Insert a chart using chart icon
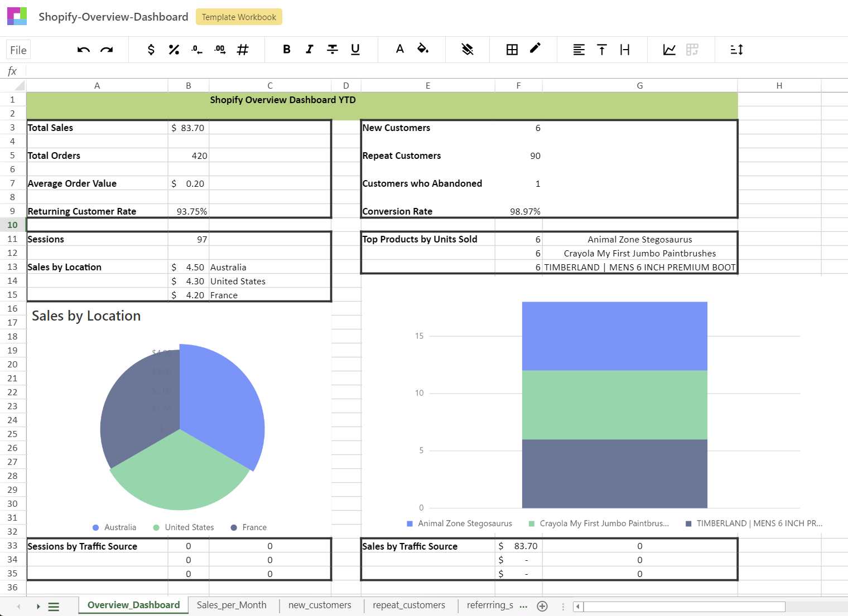 click(x=669, y=50)
